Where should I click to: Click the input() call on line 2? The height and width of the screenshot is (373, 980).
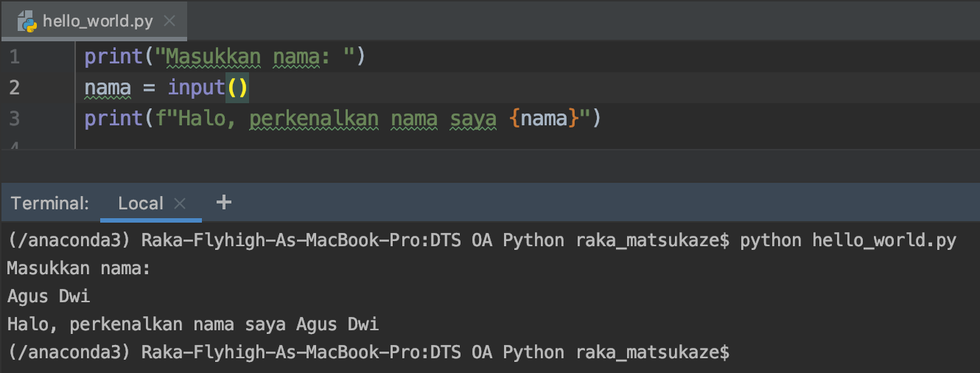(209, 88)
